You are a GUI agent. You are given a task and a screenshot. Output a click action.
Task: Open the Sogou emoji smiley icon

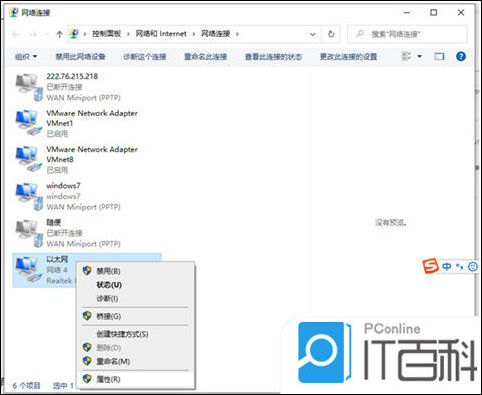472,266
